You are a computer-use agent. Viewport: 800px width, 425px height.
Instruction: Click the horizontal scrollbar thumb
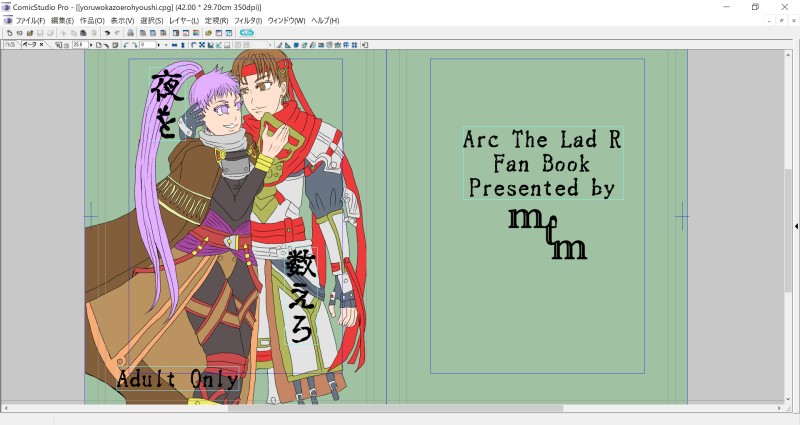(395, 408)
